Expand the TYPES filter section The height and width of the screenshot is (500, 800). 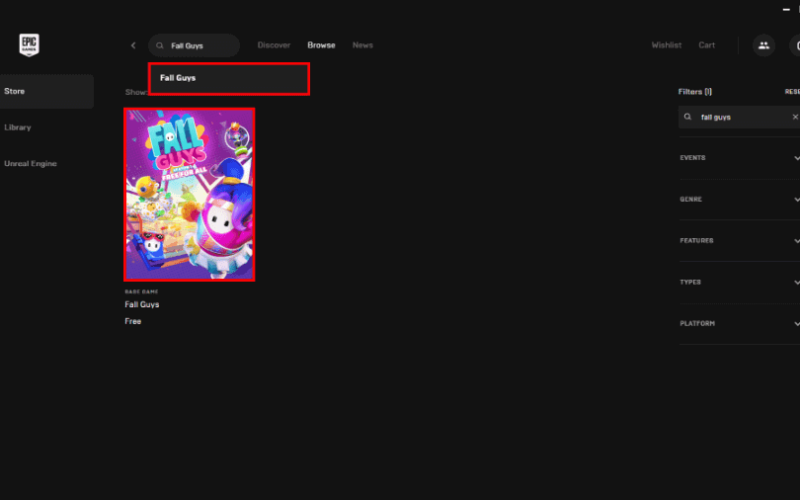coord(740,282)
